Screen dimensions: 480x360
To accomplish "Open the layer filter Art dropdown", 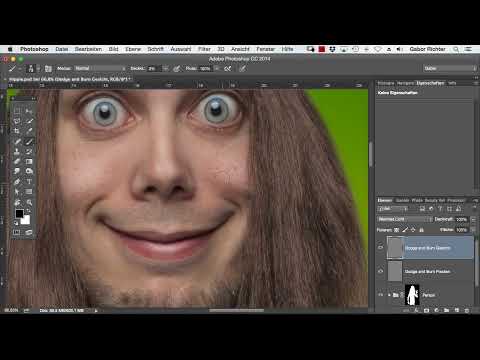I will click(393, 209).
